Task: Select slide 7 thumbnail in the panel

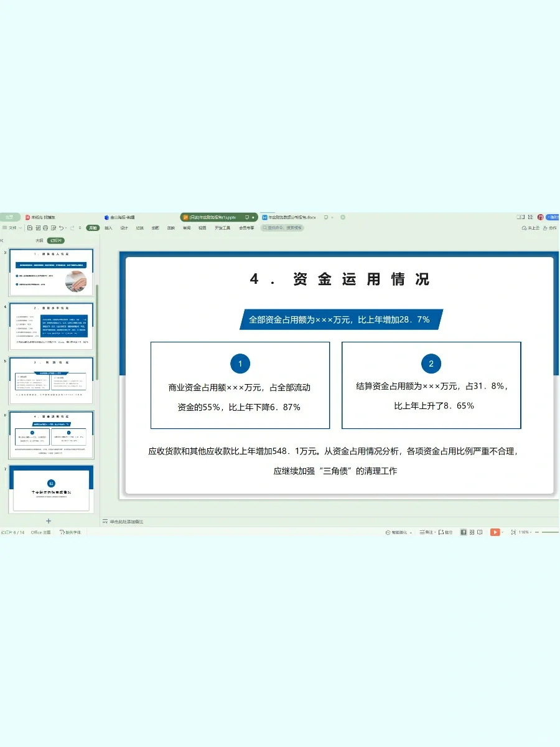Action: 51,489
